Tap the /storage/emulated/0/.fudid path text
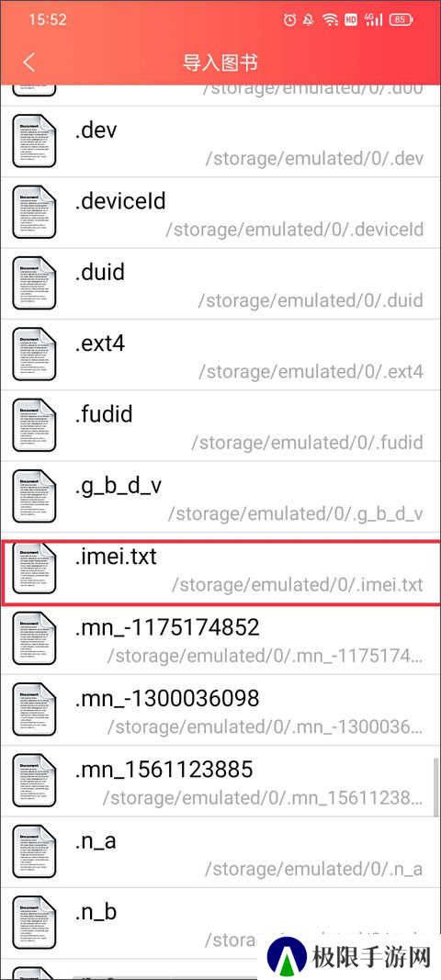The image size is (441, 980). [307, 443]
